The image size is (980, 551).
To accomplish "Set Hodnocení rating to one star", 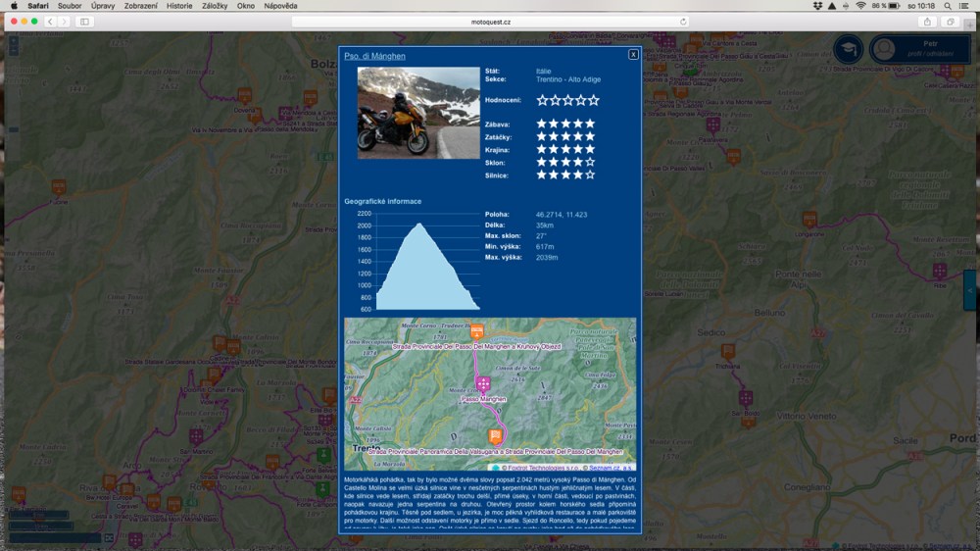I will [x=542, y=100].
